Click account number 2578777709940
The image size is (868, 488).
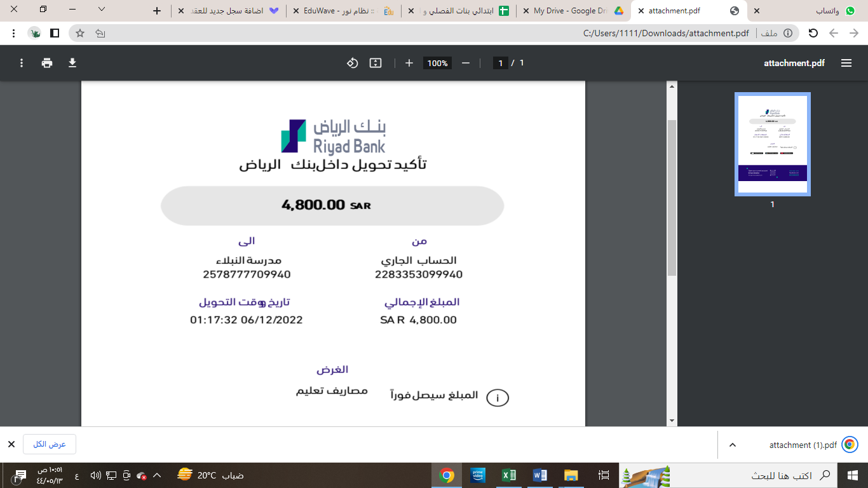coord(247,274)
